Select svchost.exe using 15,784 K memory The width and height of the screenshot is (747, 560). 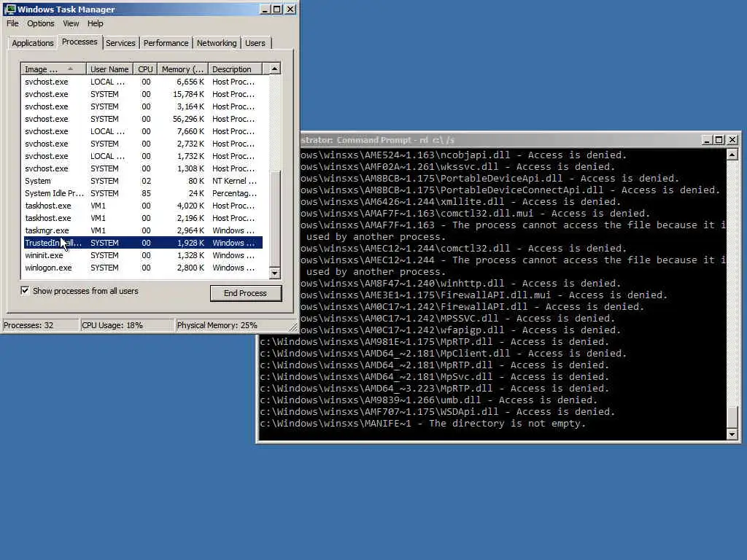pyautogui.click(x=143, y=94)
